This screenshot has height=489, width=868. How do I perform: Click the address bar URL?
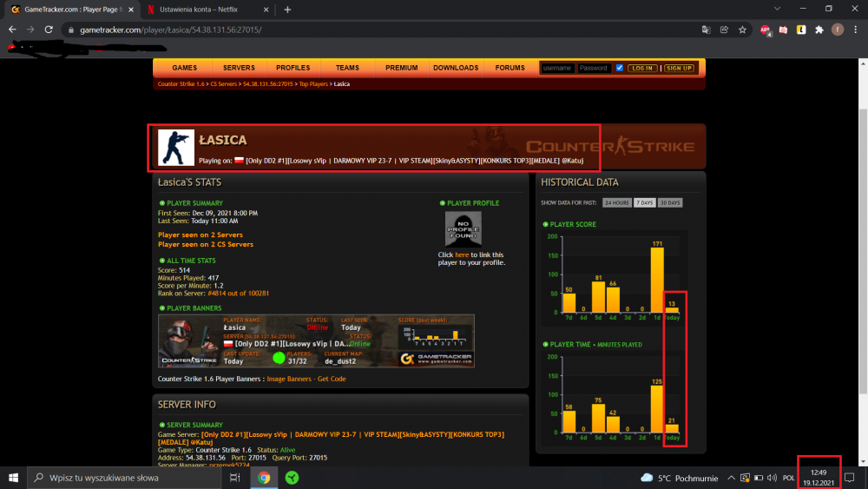tap(170, 30)
